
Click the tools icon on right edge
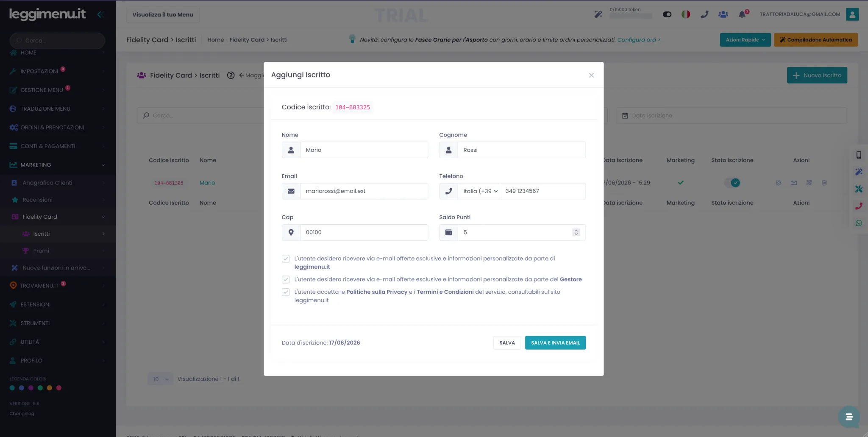pyautogui.click(x=859, y=189)
